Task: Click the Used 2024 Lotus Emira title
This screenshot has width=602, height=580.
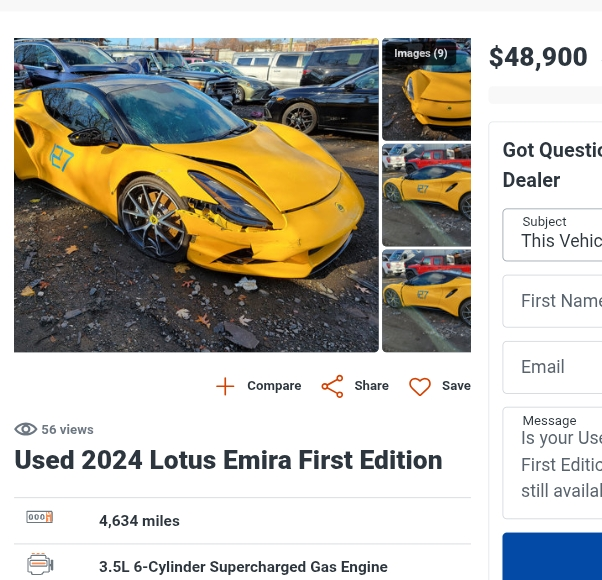Action: coord(228,460)
